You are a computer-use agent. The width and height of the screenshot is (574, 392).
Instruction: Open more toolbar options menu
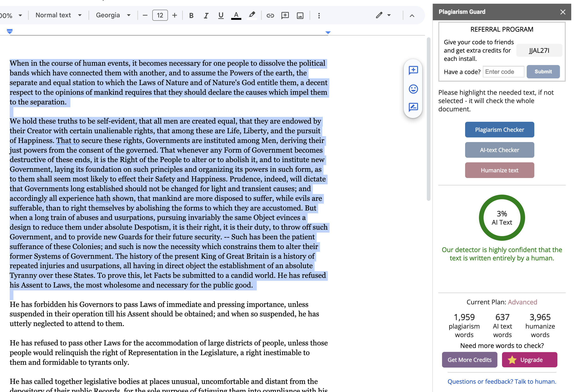point(319,15)
